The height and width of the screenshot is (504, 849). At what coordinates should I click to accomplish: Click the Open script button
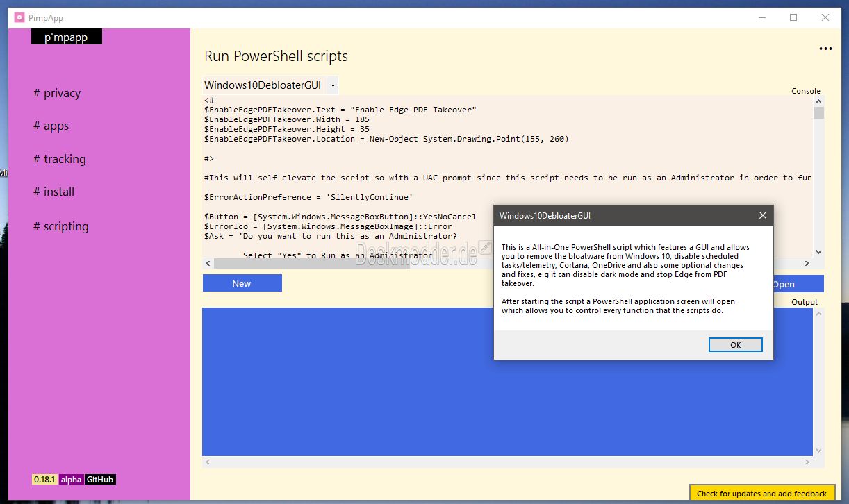coord(798,284)
